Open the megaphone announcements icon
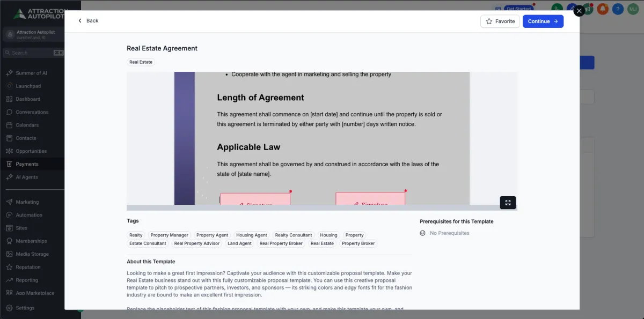This screenshot has height=319, width=644. pos(588,9)
